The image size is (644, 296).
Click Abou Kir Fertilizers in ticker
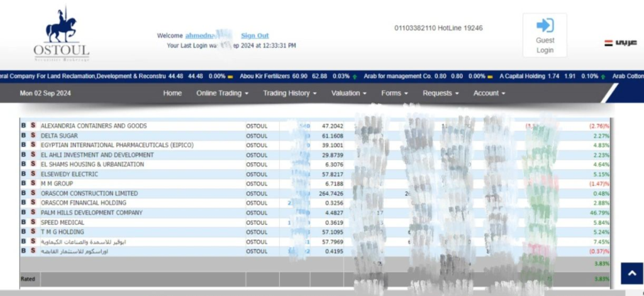265,76
